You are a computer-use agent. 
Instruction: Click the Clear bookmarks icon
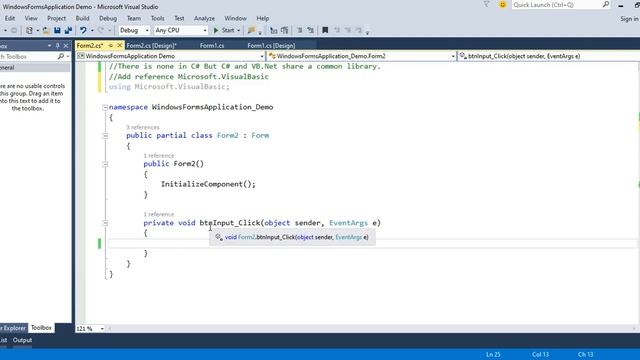358,30
